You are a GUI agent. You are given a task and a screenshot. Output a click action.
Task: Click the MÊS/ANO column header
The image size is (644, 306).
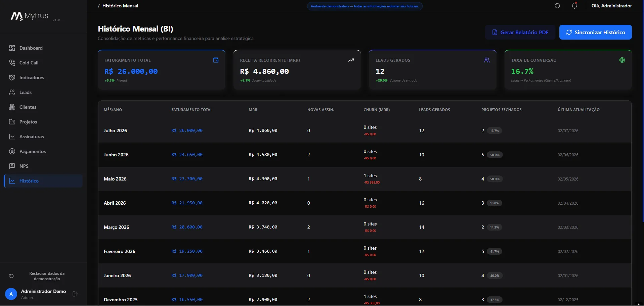pyautogui.click(x=113, y=110)
